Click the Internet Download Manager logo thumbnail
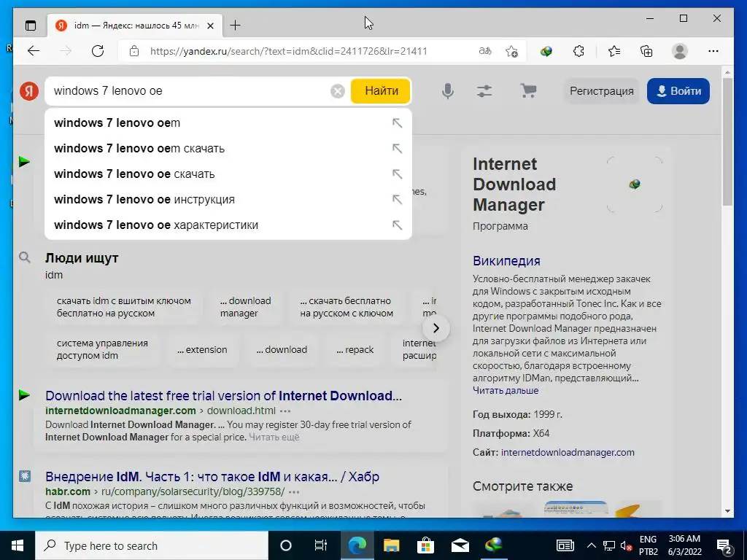Viewport: 747px width, 560px height. [x=635, y=184]
